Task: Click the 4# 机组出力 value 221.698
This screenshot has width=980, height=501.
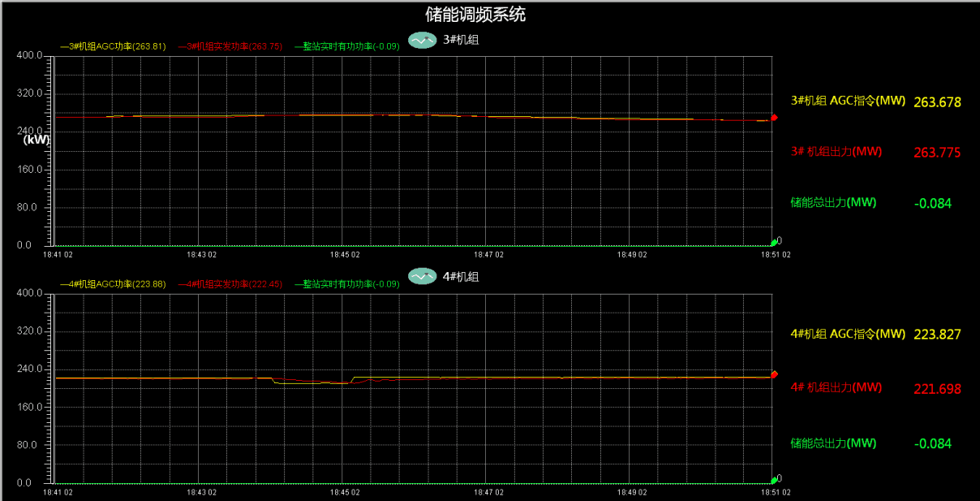Action: 937,389
